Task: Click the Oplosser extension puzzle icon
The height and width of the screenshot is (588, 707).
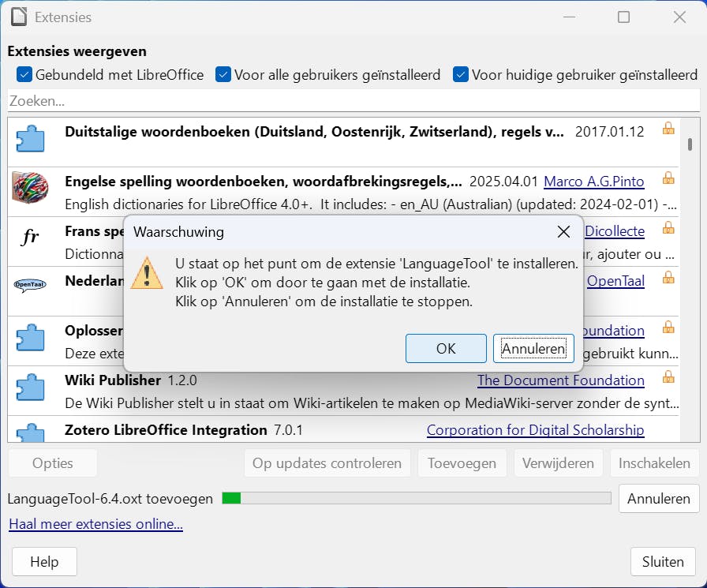Action: (30, 337)
